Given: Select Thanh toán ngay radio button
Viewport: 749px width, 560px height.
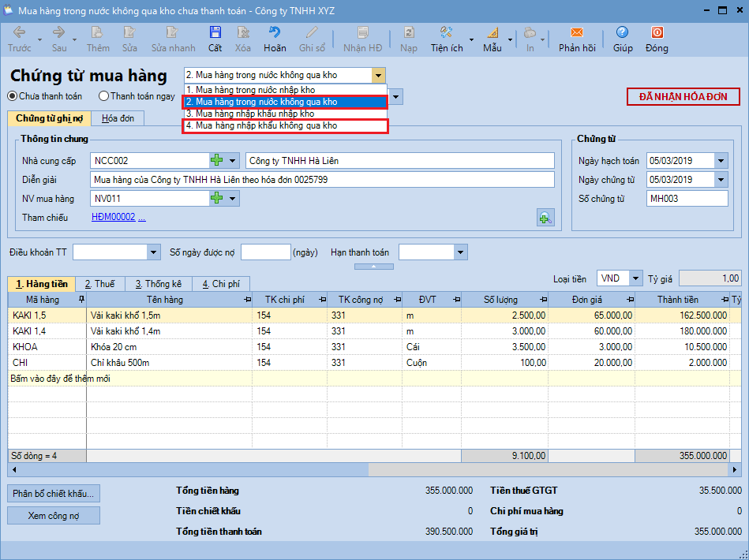Looking at the screenshot, I should (x=104, y=96).
